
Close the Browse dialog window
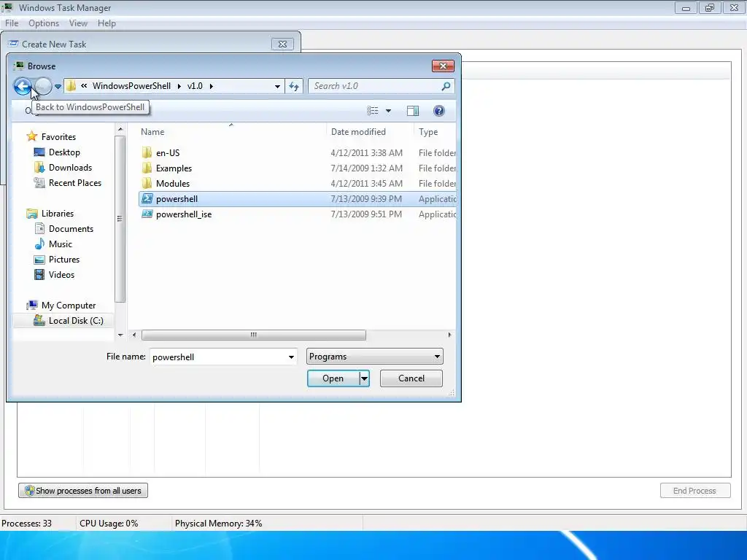click(443, 66)
